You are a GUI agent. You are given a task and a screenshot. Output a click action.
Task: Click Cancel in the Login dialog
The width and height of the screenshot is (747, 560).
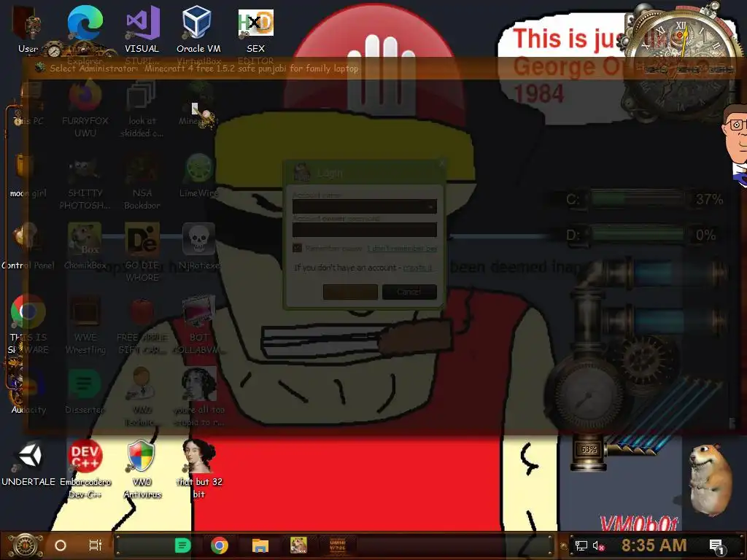(x=409, y=292)
